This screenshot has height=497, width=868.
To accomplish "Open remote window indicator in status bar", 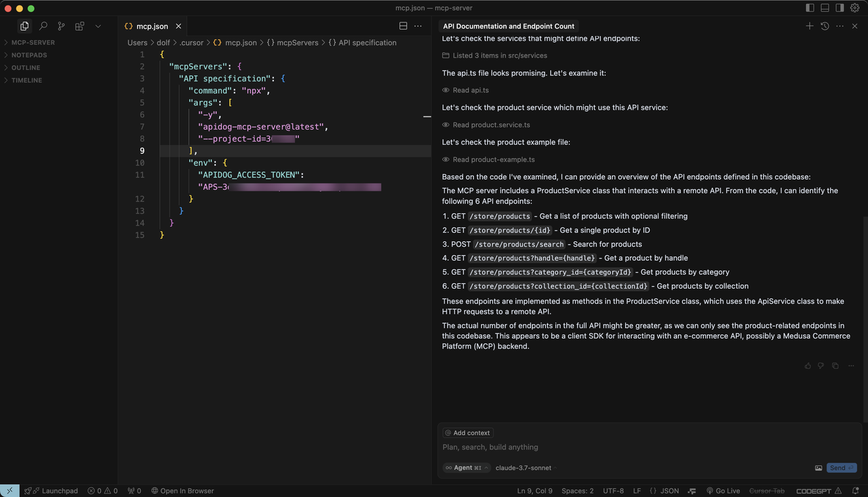I will pyautogui.click(x=9, y=491).
